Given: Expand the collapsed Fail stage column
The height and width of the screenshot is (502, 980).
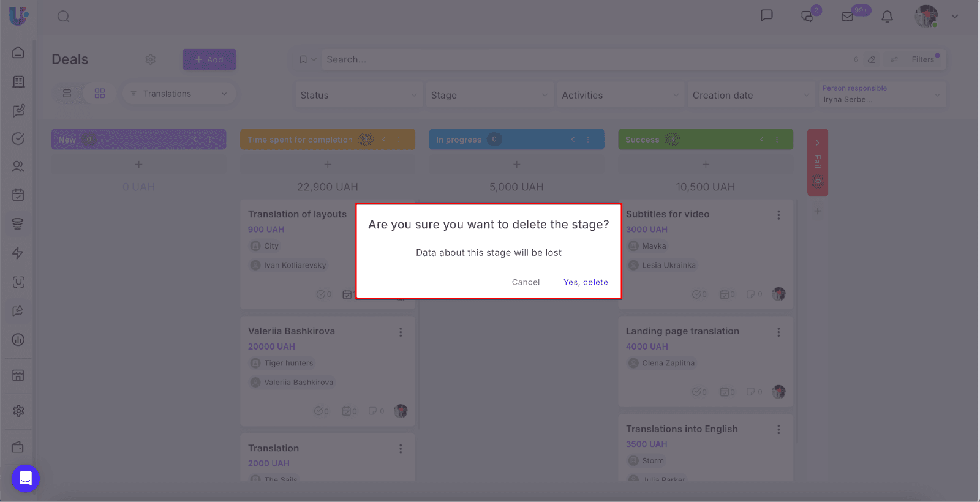Looking at the screenshot, I should (817, 143).
